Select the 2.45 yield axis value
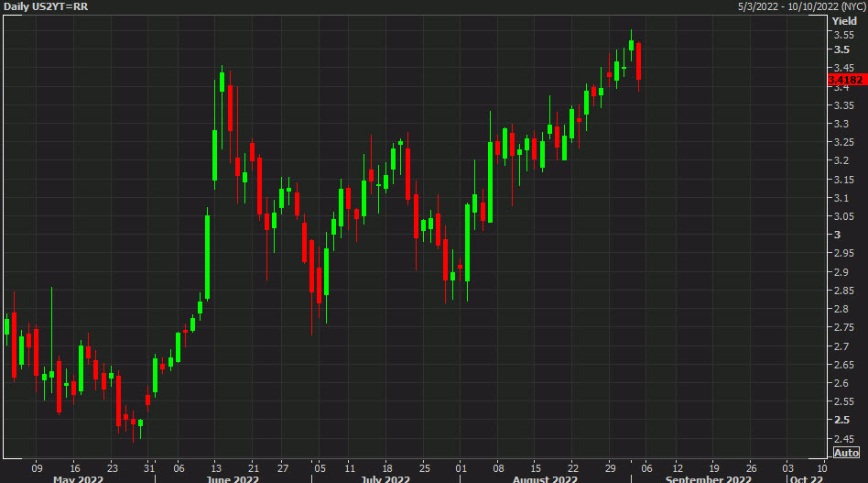Image resolution: width=868 pixels, height=483 pixels. coord(843,439)
